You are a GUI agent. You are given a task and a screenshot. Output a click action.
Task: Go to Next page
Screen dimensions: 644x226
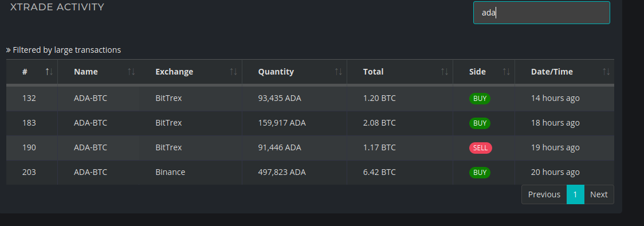tap(599, 195)
